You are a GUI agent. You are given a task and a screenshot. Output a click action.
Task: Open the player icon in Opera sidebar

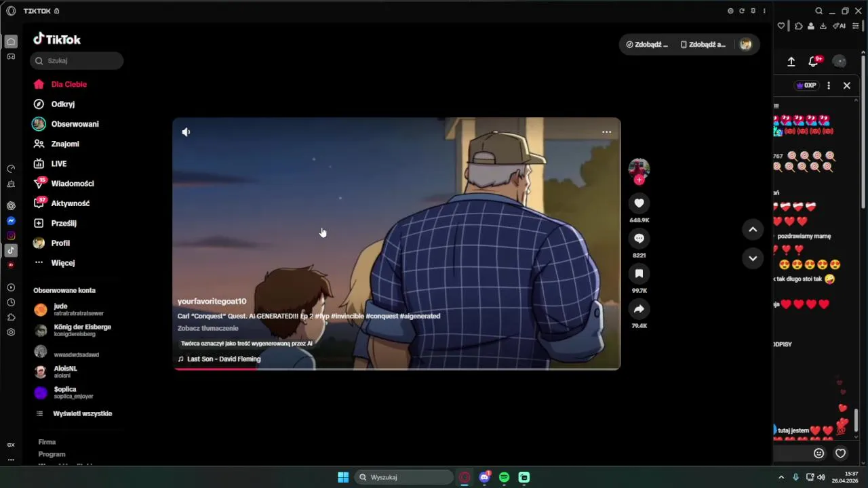point(11,287)
